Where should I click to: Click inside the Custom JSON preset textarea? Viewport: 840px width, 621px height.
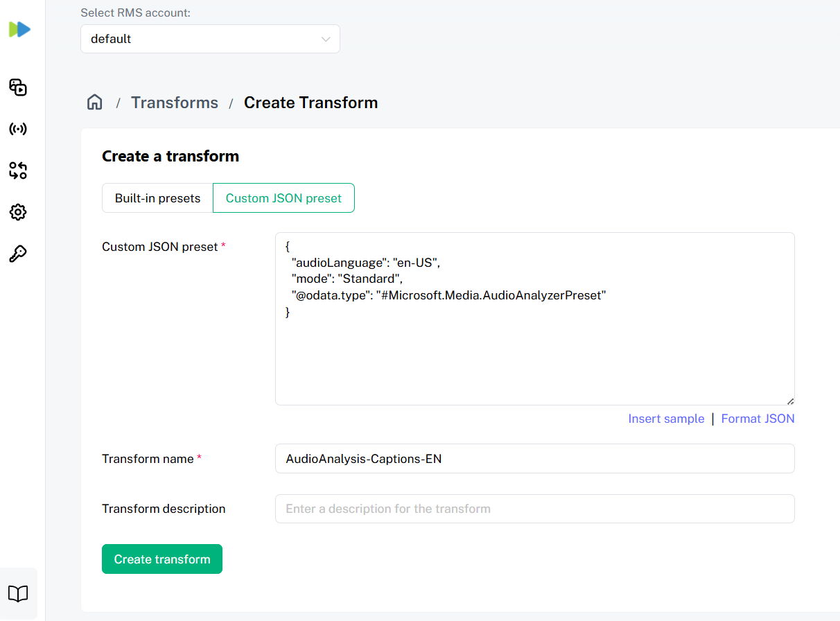(534, 319)
